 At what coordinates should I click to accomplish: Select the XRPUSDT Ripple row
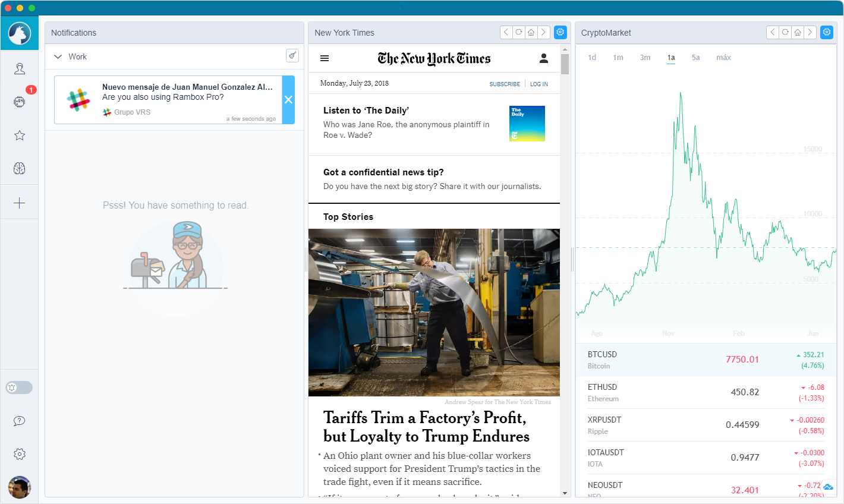706,425
